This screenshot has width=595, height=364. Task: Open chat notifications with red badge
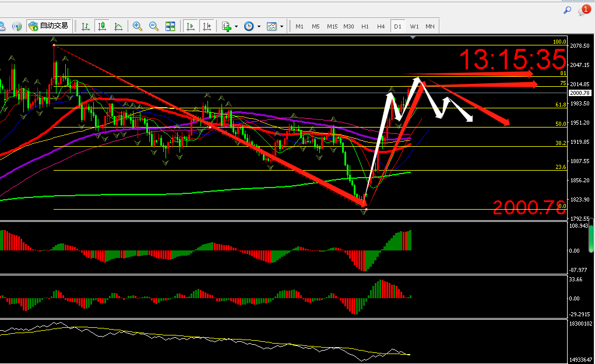pyautogui.click(x=583, y=10)
